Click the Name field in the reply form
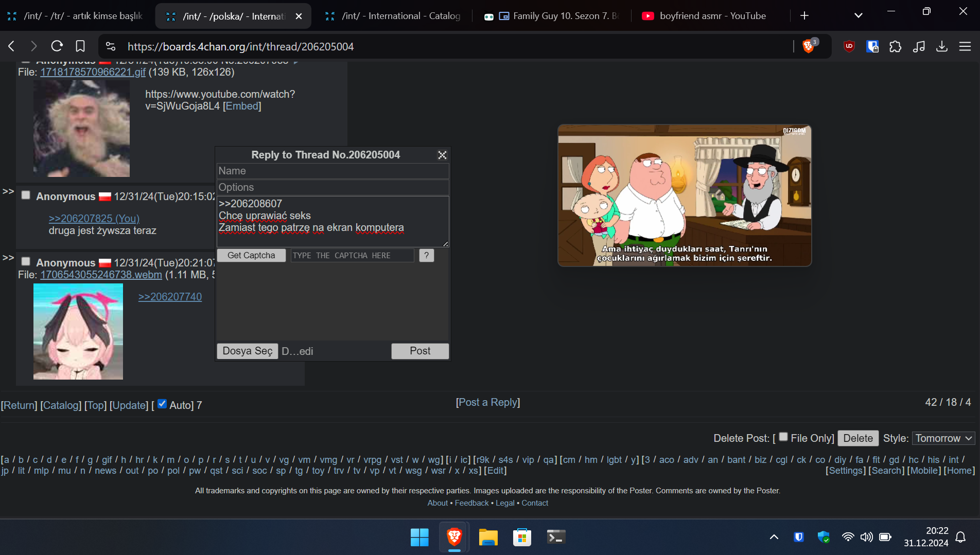 pos(333,171)
